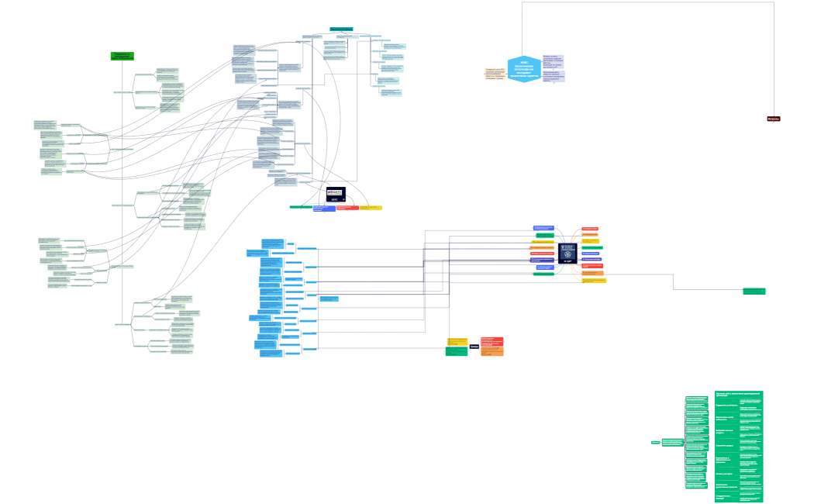Click the yellow node below ИЕРС logo

point(370,208)
